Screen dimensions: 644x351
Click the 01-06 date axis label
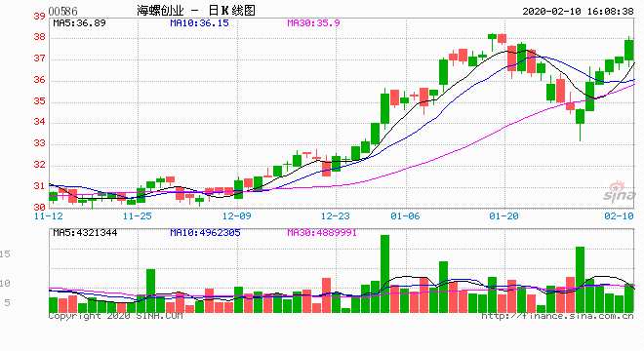click(405, 215)
